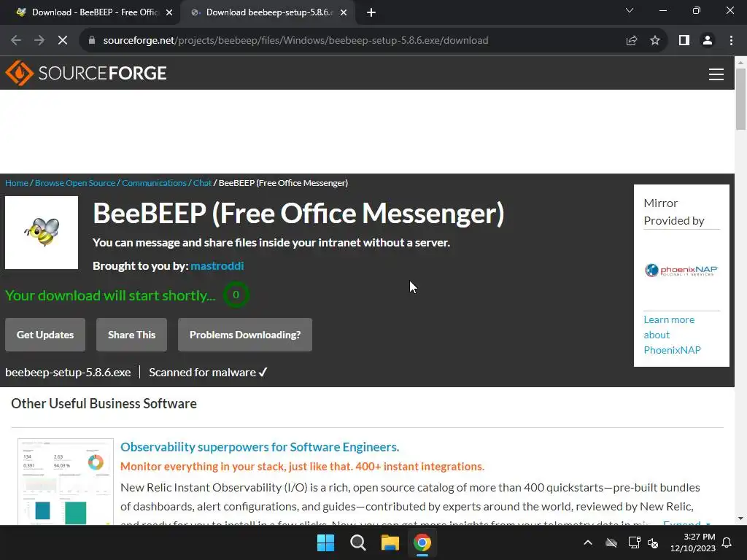Open File Explorer from the taskbar

pos(390,542)
